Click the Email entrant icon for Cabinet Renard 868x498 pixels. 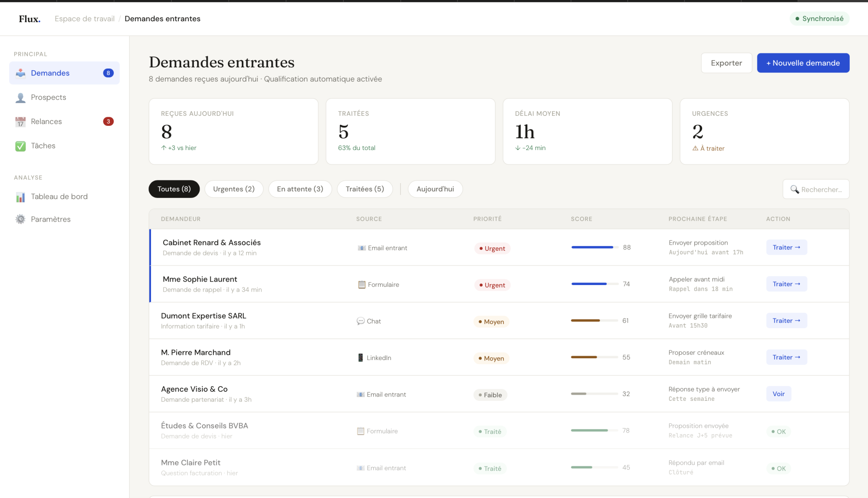(361, 248)
